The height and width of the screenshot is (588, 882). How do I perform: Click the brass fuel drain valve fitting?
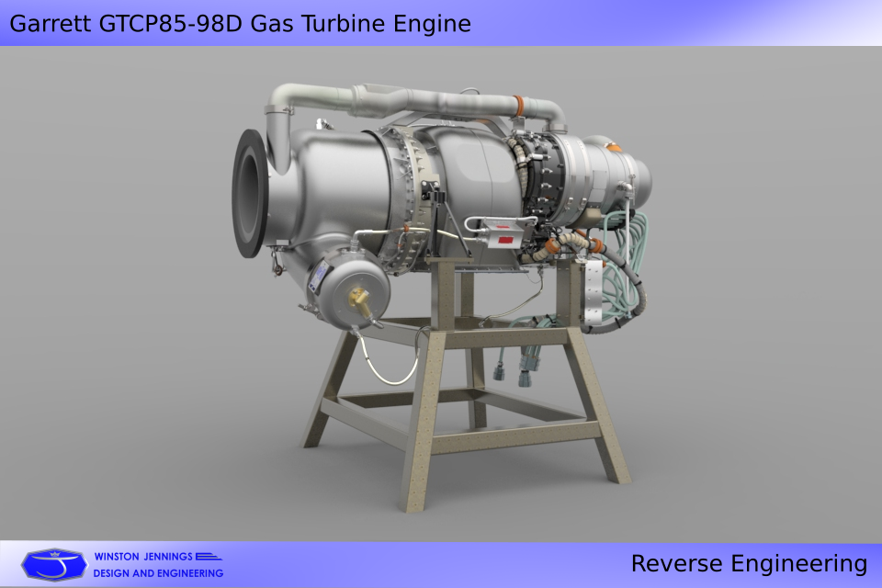click(362, 300)
